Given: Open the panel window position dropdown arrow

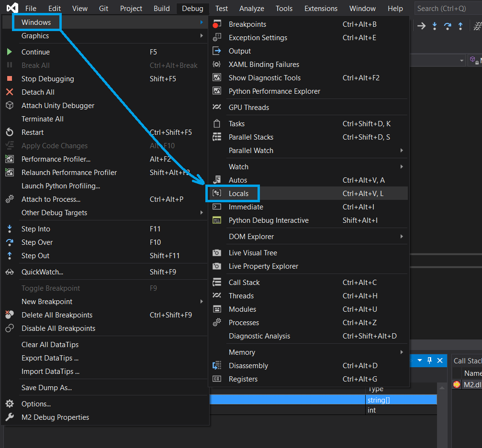Looking at the screenshot, I should 420,360.
